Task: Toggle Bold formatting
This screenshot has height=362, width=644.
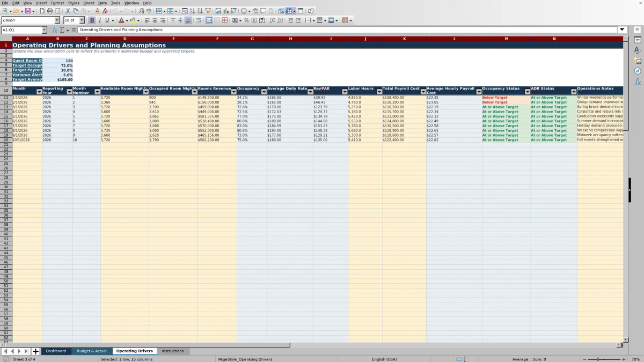Action: tap(92, 20)
